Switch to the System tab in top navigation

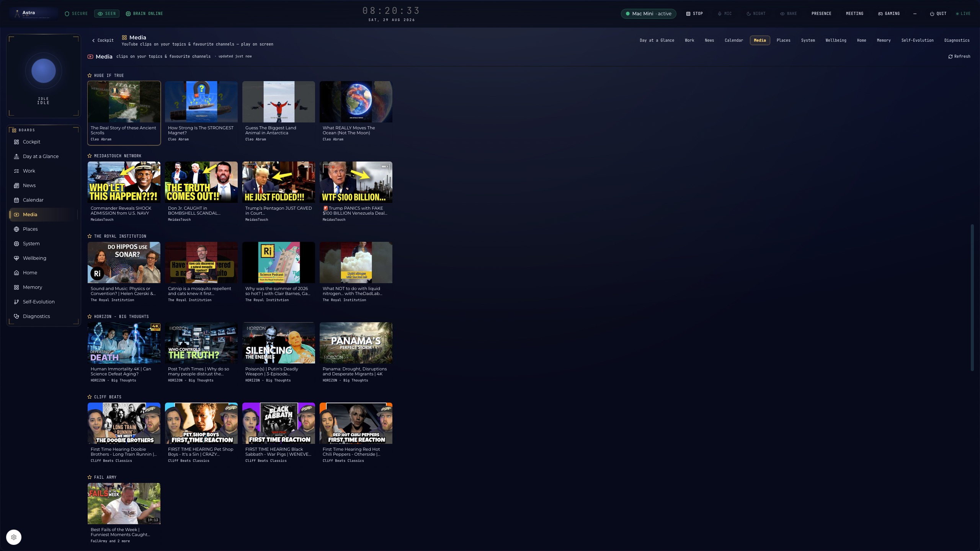(x=808, y=41)
